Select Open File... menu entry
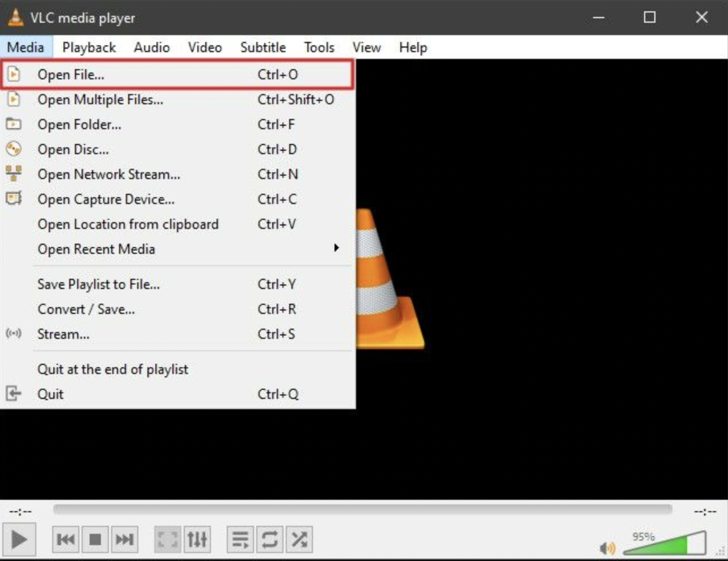 (x=177, y=74)
